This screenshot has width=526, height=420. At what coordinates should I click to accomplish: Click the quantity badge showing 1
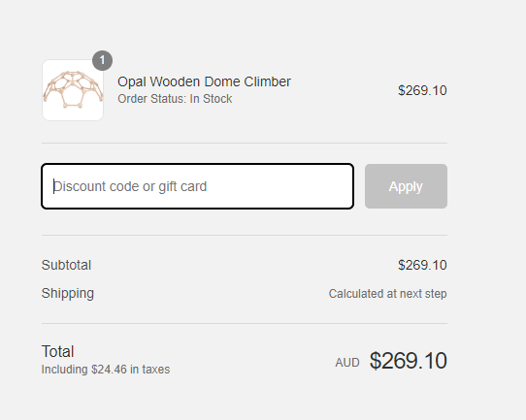point(102,60)
